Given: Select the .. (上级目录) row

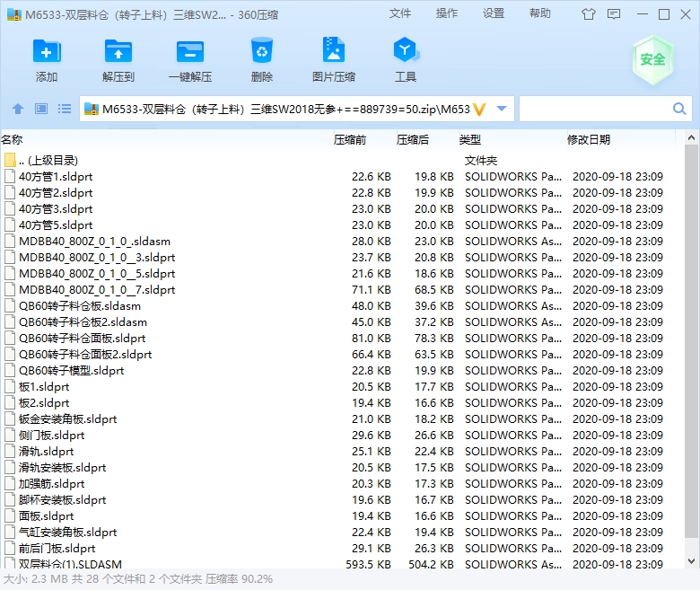Looking at the screenshot, I should point(342,161).
